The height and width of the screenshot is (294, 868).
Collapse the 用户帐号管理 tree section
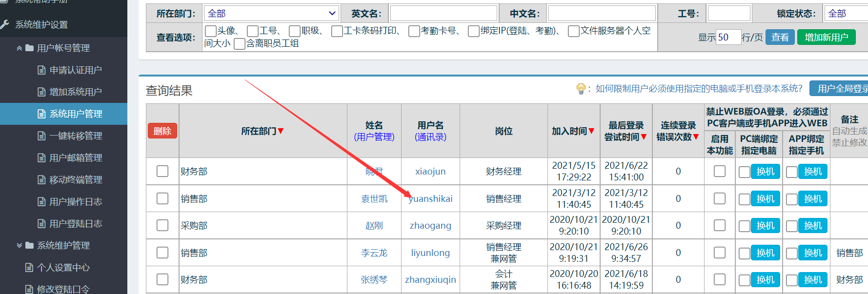pos(19,48)
